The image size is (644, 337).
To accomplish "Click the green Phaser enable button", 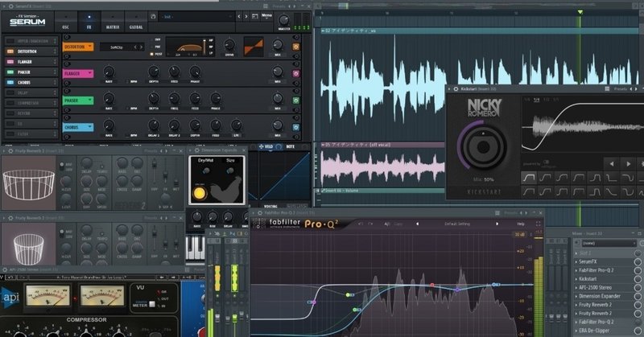I will coord(295,101).
